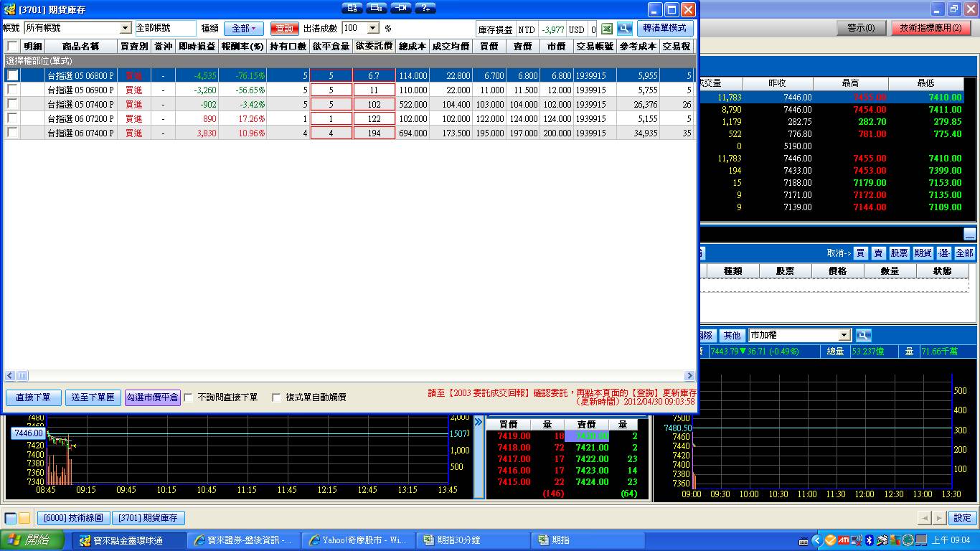Click the 其他 button beside index dropdown
Image resolution: width=980 pixels, height=551 pixels.
pyautogui.click(x=732, y=335)
